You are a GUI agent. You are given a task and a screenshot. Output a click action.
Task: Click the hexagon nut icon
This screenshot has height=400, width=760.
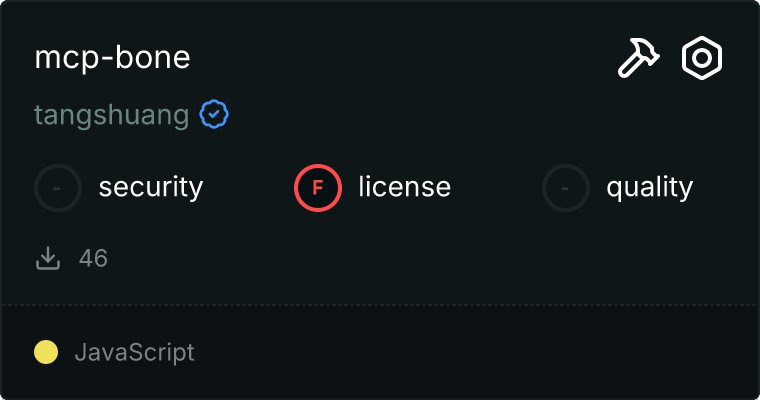point(702,59)
